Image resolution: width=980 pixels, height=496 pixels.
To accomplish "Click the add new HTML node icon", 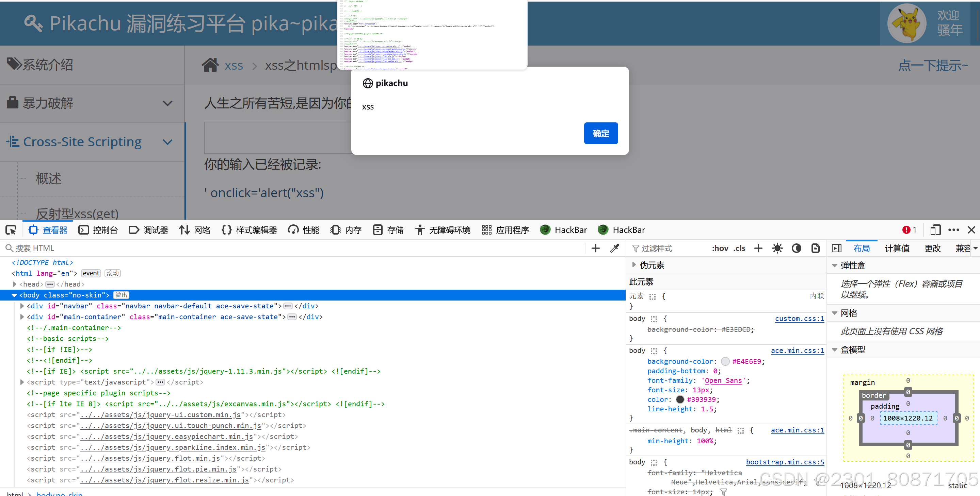I will [595, 248].
